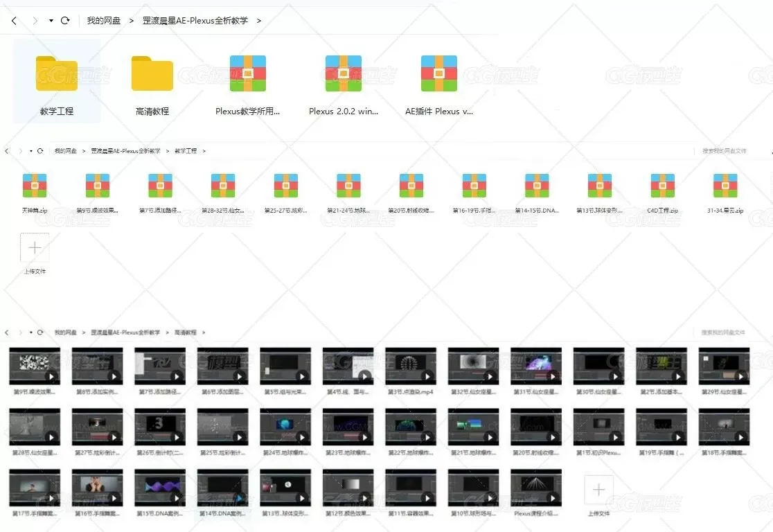The width and height of the screenshot is (773, 532).
Task: Select the 第16-19节.手指 archive icon
Action: [474, 186]
